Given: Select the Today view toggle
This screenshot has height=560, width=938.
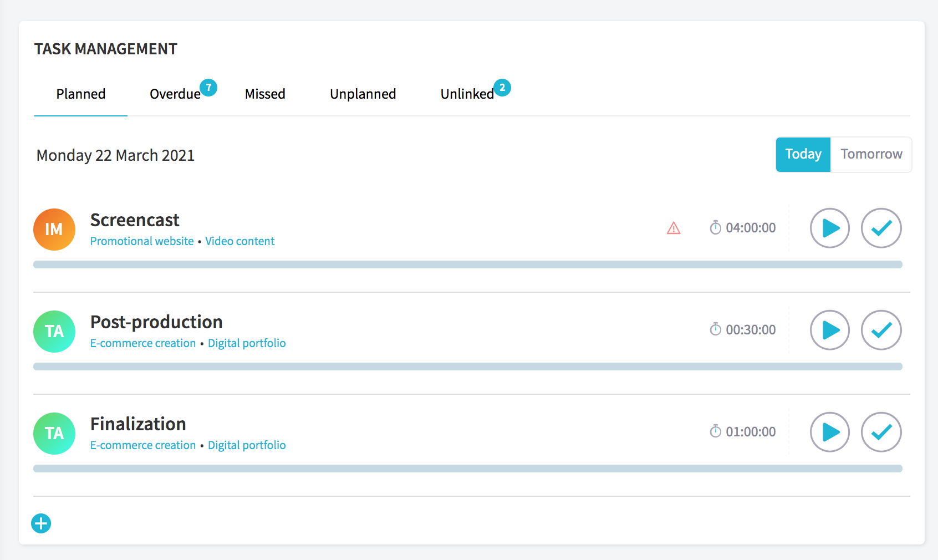Looking at the screenshot, I should point(803,154).
